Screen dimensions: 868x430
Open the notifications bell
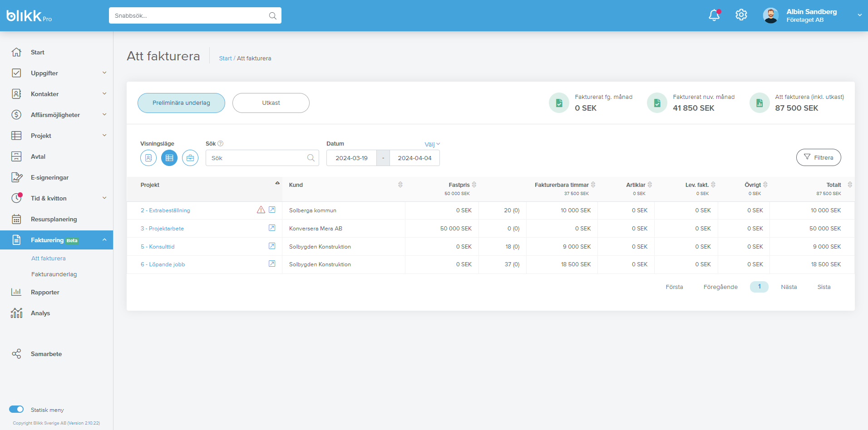click(714, 15)
